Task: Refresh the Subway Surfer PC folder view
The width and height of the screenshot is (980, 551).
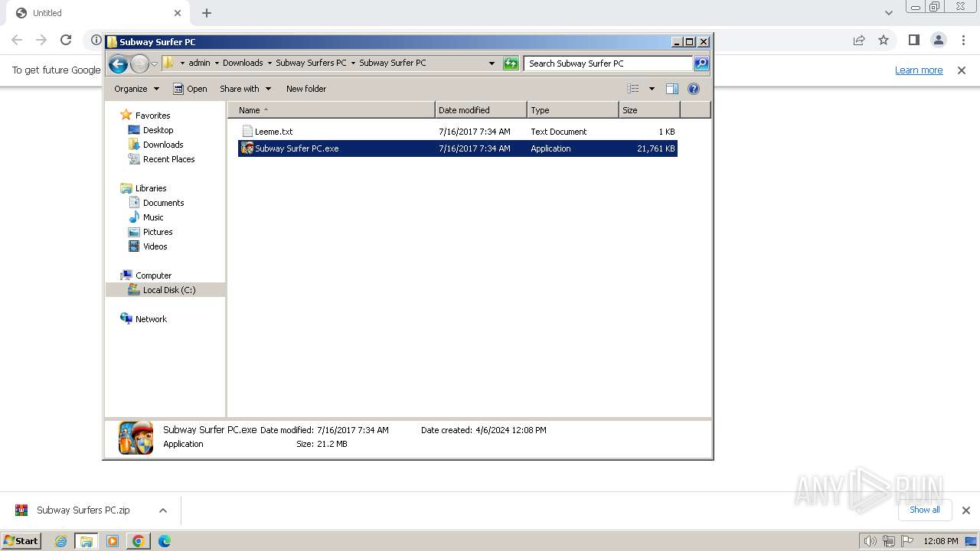Action: coord(511,64)
